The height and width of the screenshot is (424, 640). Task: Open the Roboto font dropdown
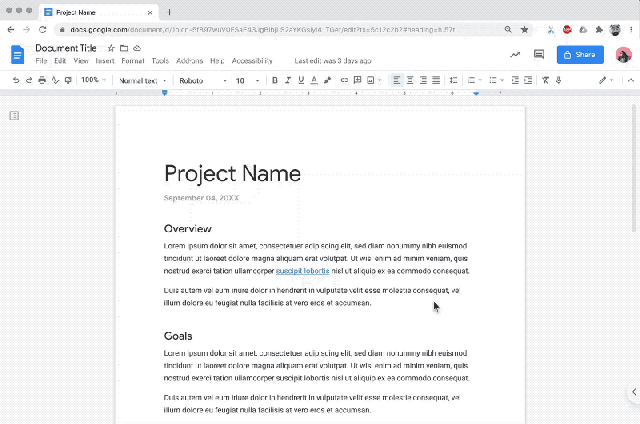point(203,81)
